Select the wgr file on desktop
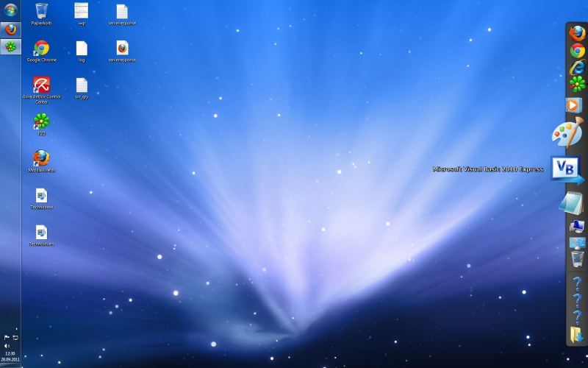588x368 pixels. [82, 14]
